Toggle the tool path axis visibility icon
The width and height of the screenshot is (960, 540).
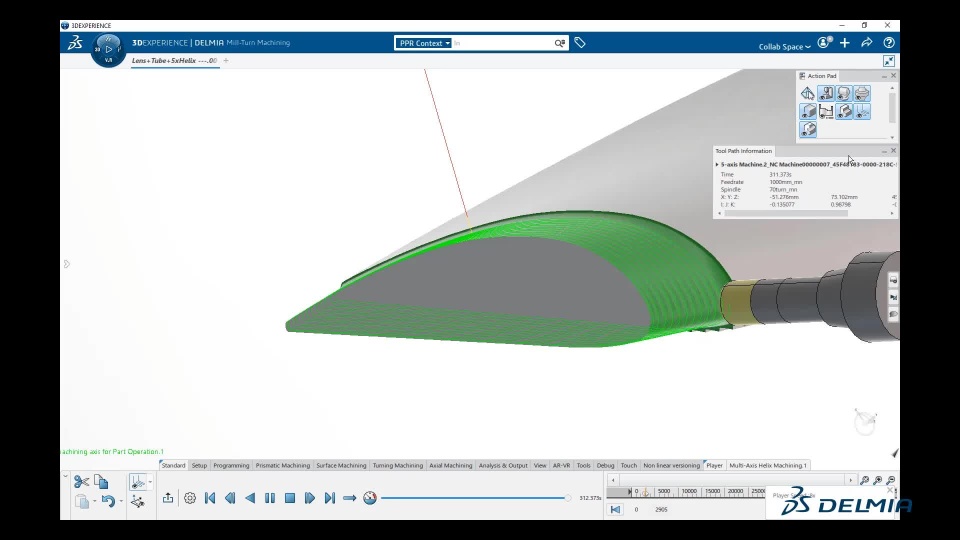(862, 111)
